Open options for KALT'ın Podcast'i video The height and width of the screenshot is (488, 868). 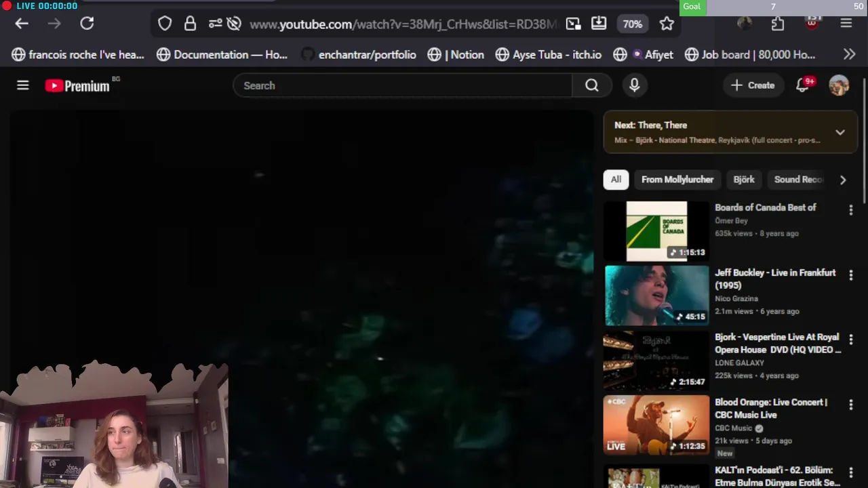(851, 472)
